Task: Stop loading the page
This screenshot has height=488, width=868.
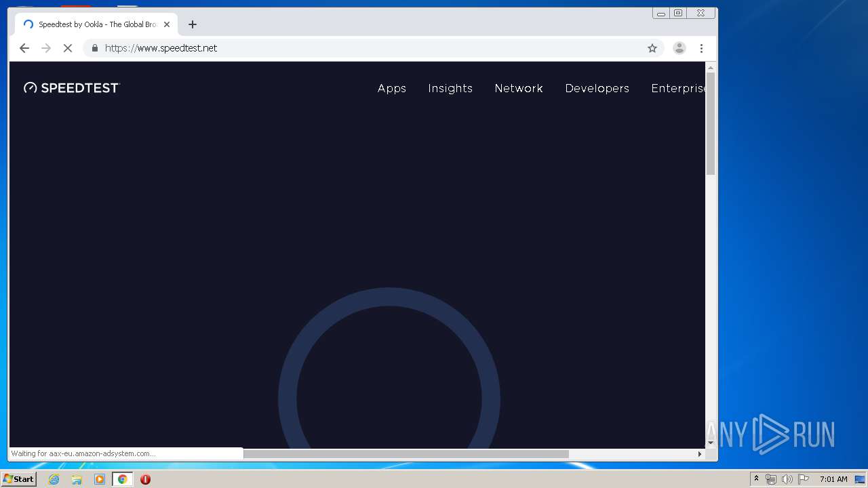Action: point(68,48)
